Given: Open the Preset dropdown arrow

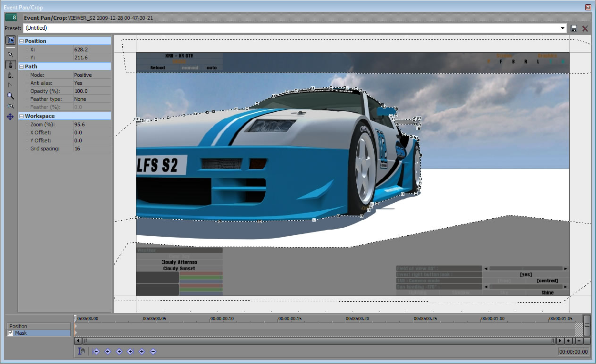Looking at the screenshot, I should pyautogui.click(x=562, y=28).
